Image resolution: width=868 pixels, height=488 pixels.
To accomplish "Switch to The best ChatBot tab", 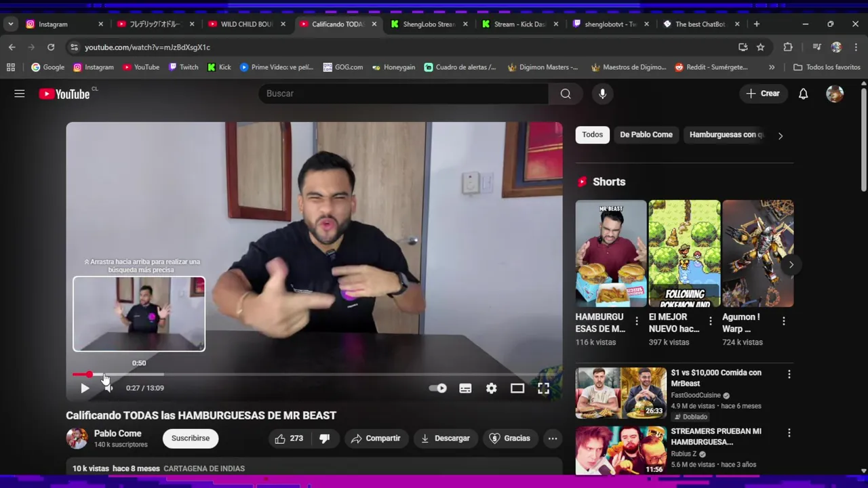I will pyautogui.click(x=700, y=24).
